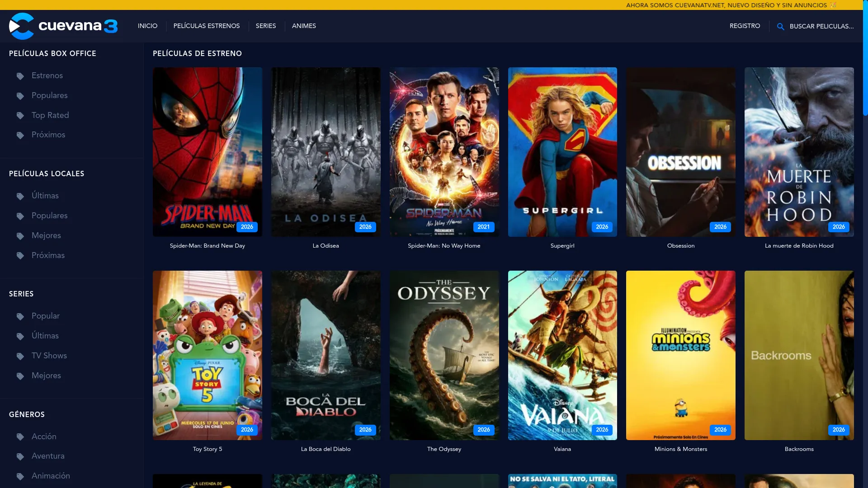Select Mejores under Películas Locales
The height and width of the screenshot is (488, 868).
coord(46,235)
